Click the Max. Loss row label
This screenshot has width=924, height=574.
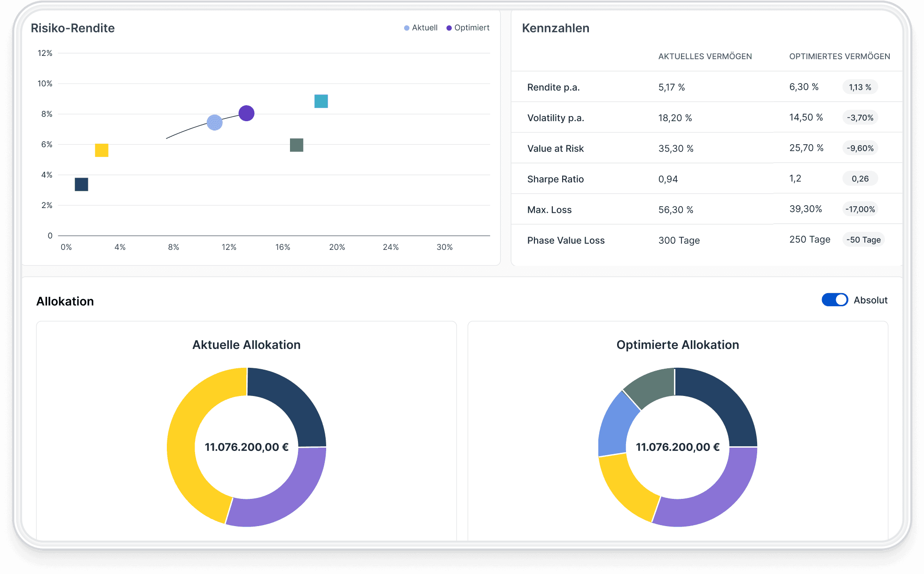pos(549,209)
